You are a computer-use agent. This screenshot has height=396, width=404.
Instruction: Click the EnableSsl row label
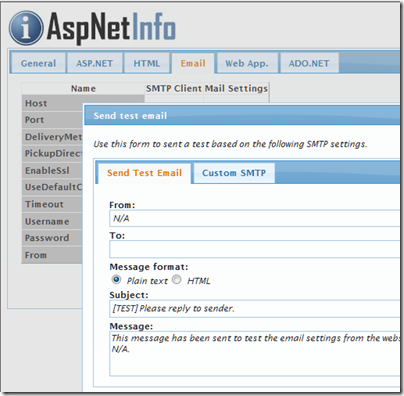[47, 170]
